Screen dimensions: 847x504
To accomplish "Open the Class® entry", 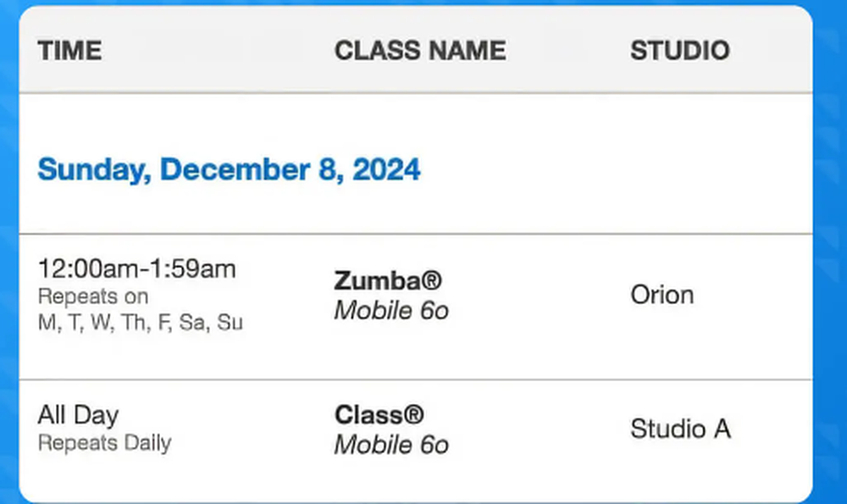I will point(379,415).
